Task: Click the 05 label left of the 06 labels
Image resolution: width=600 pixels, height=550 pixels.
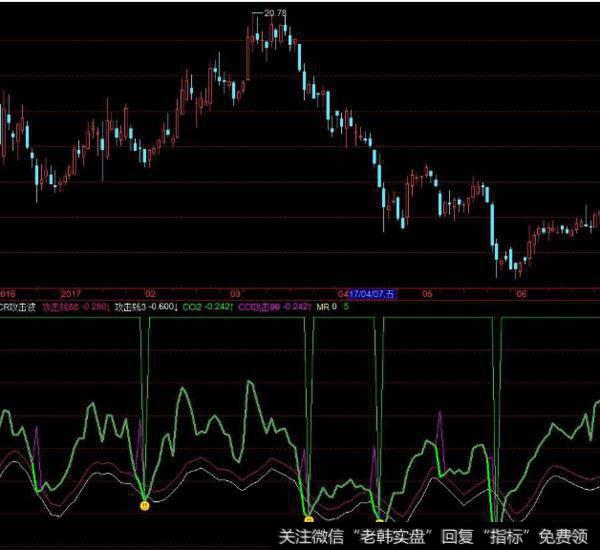Action: click(x=343, y=294)
